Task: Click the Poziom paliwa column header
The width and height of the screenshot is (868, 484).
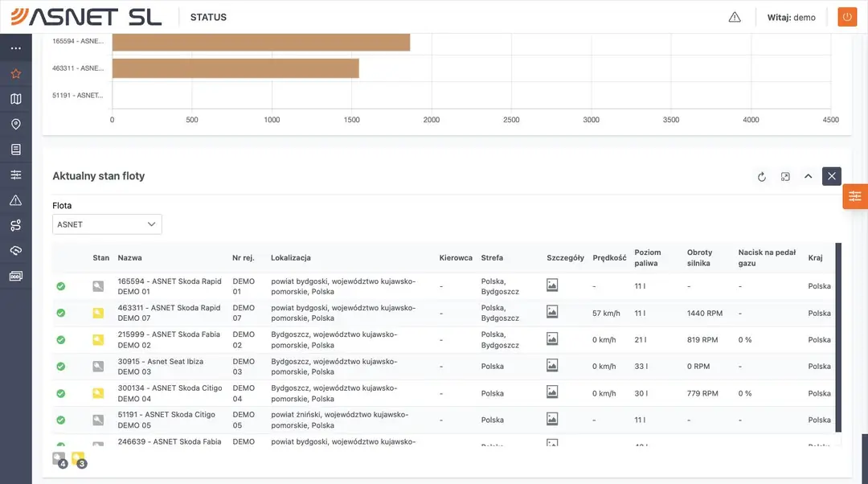Action: coord(648,257)
